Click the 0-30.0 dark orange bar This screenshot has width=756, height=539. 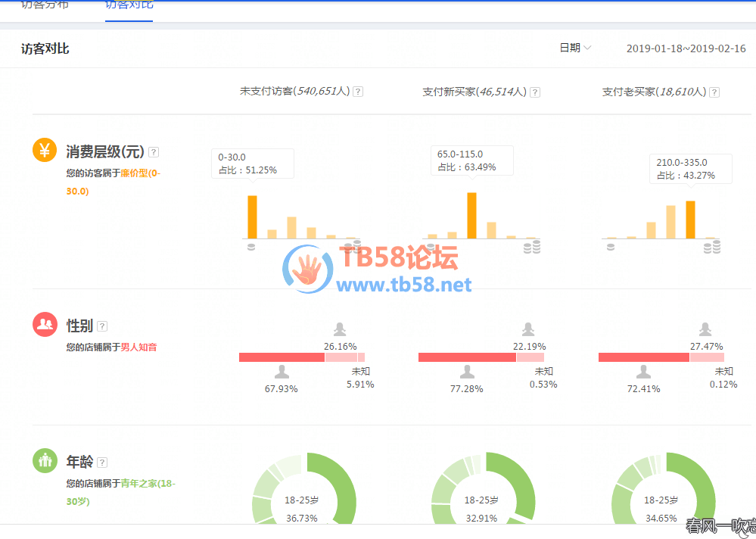[x=252, y=217]
